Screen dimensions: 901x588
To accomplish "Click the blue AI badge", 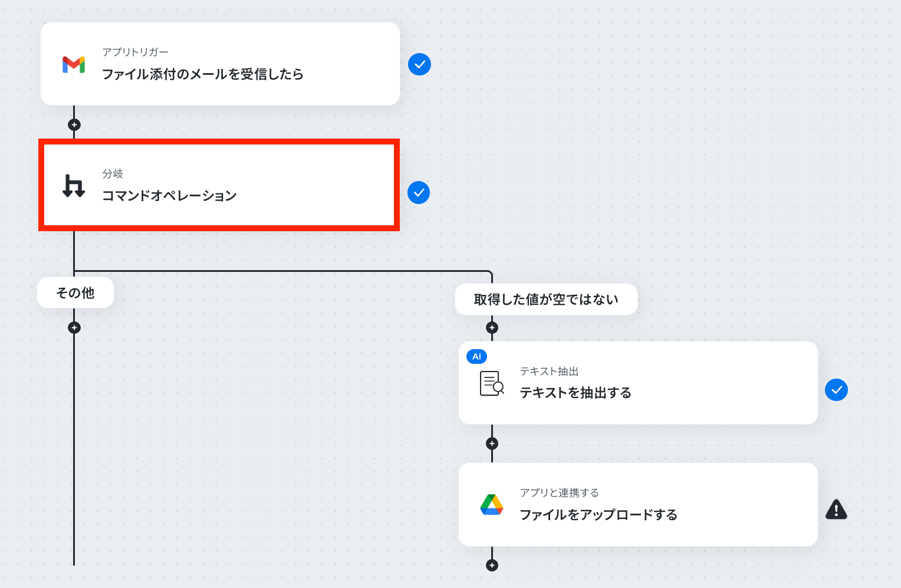I will 476,356.
